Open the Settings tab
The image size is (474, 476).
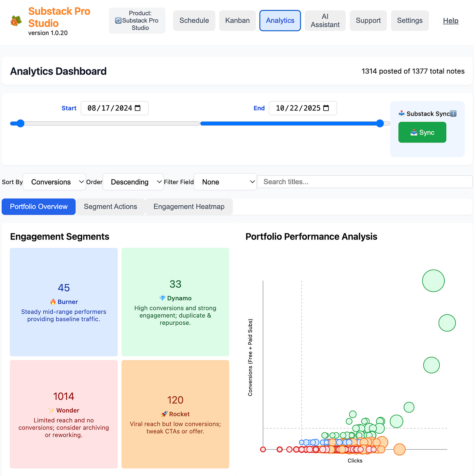pos(410,20)
